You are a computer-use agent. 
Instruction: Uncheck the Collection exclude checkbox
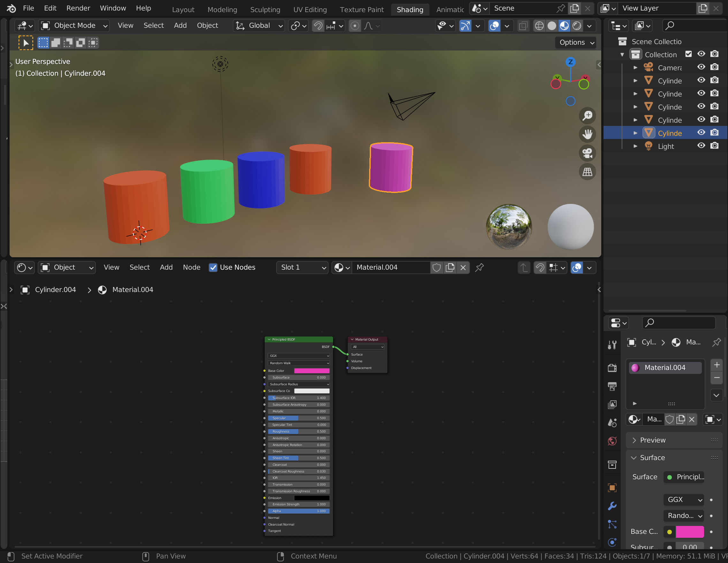point(688,54)
